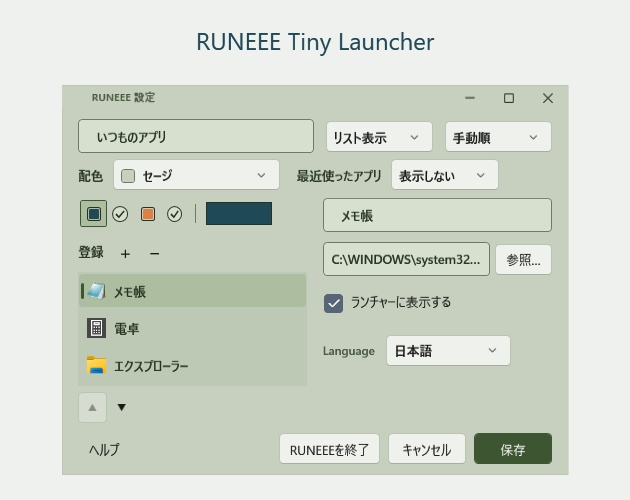Edit the メモ帳 name field
Image resolution: width=630 pixels, height=500 pixels.
coord(437,215)
